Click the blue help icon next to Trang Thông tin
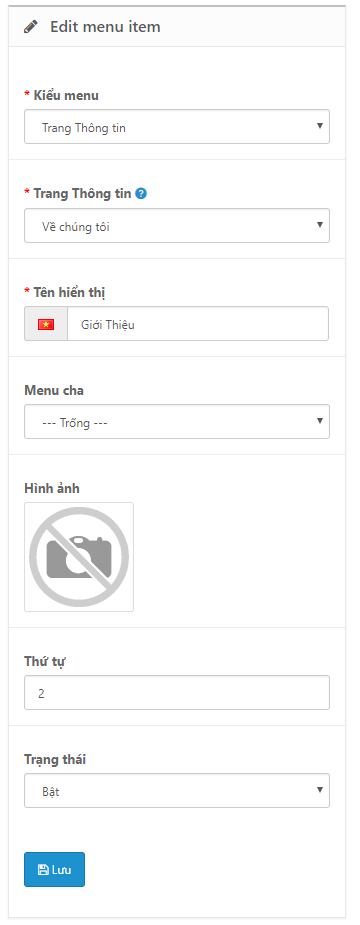This screenshot has width=360, height=925. (141, 193)
